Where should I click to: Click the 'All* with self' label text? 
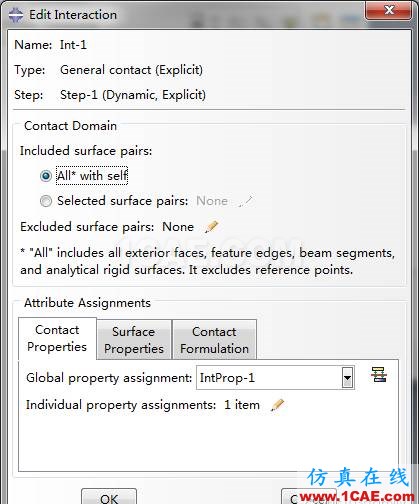[x=92, y=176]
